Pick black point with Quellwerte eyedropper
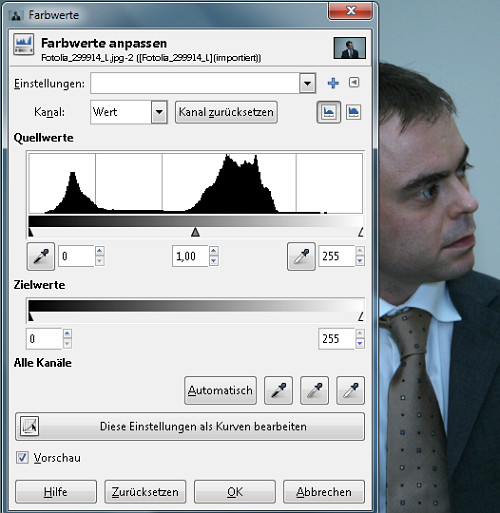This screenshot has width=500, height=513. click(x=41, y=256)
